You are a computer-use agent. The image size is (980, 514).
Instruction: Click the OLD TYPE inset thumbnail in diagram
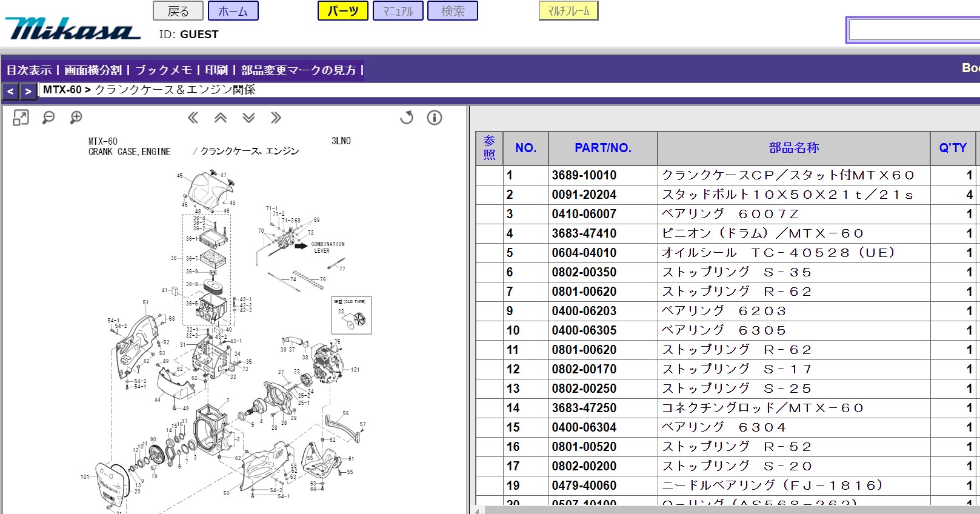(x=352, y=315)
